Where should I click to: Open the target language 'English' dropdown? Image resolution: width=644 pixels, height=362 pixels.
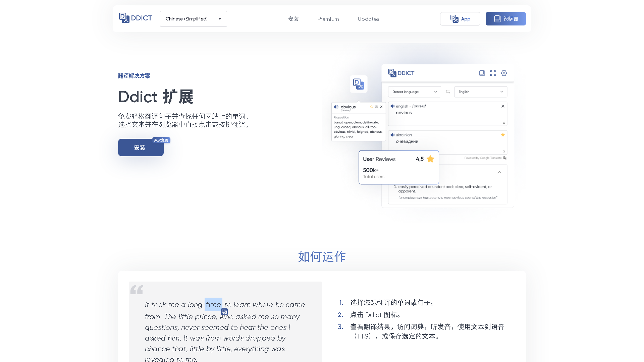coord(480,92)
